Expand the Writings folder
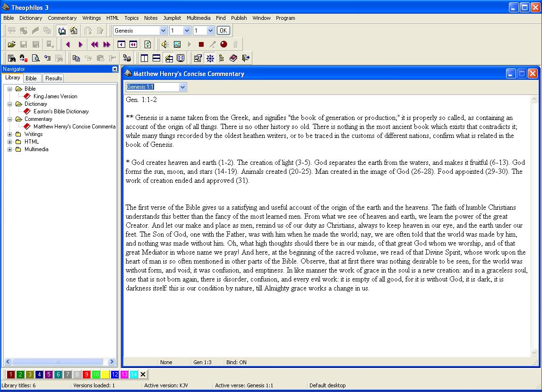This screenshot has height=392, width=542. pos(9,134)
